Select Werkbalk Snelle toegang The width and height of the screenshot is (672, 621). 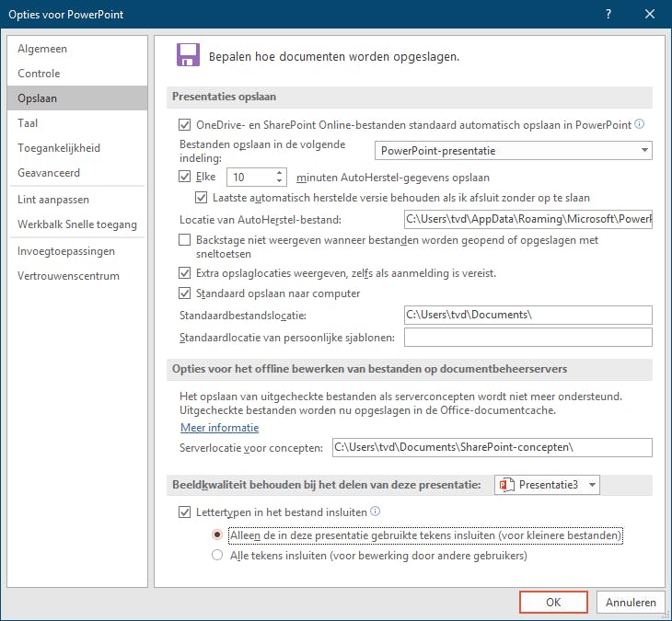click(x=77, y=224)
